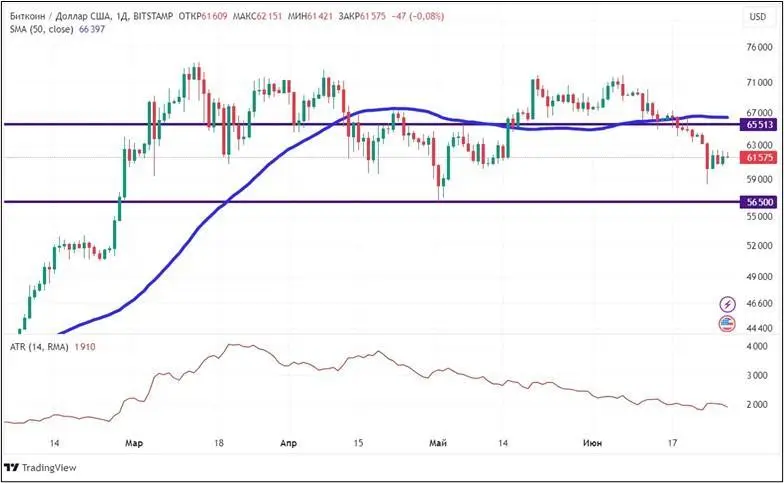The height and width of the screenshot is (483, 784).
Task: Click the 76000 level on price scale
Action: [757, 47]
